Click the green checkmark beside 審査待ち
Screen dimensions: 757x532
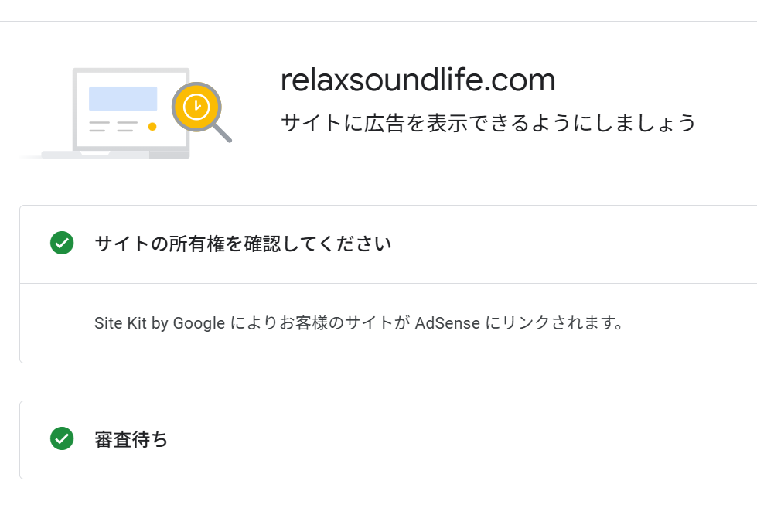pos(62,438)
